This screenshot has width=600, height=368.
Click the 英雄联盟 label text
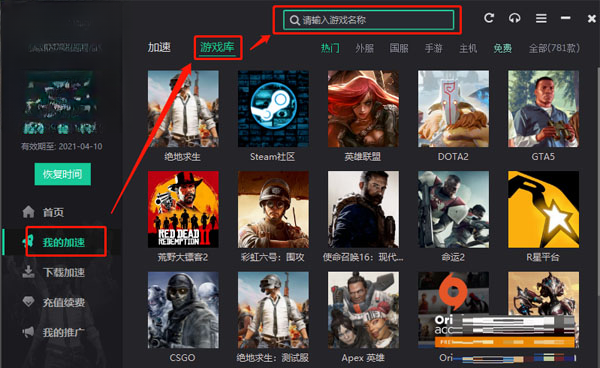[x=363, y=157]
